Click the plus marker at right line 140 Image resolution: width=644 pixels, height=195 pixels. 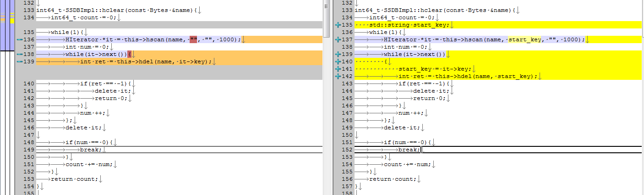(x=338, y=61)
